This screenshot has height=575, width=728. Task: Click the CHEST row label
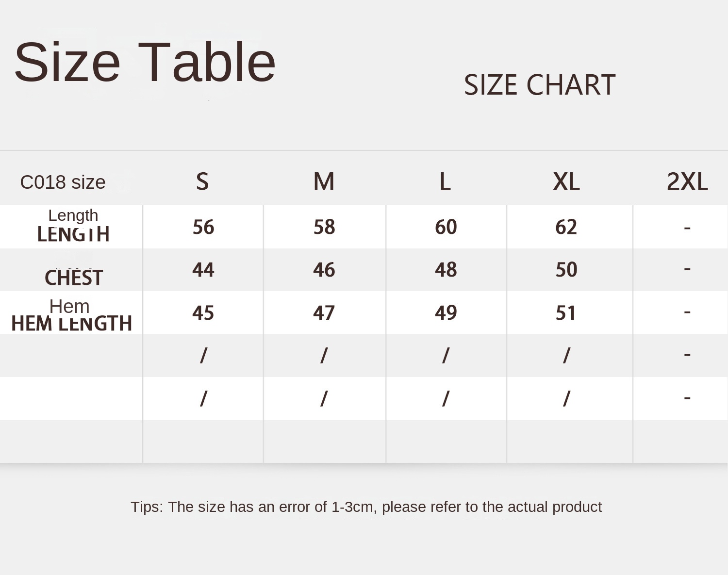coord(74,278)
